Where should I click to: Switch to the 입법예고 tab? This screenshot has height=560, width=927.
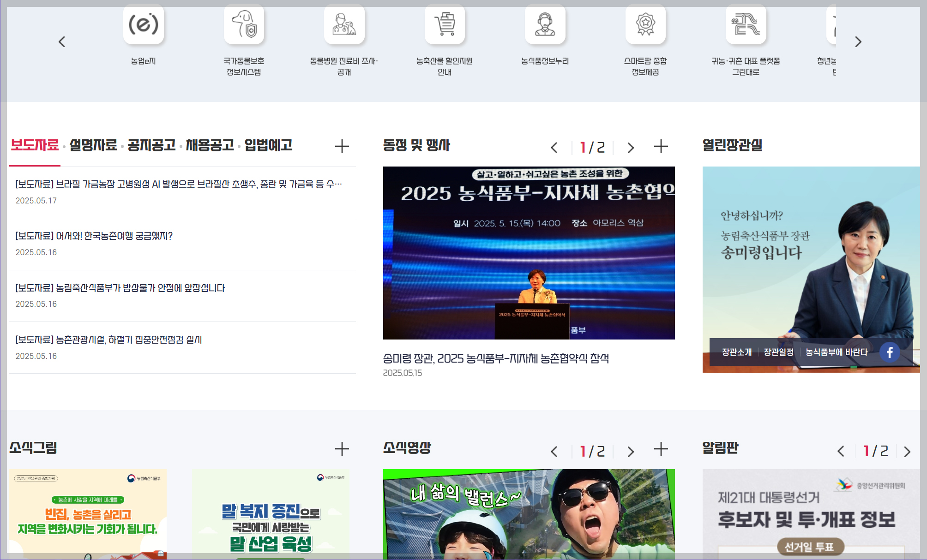coord(268,145)
